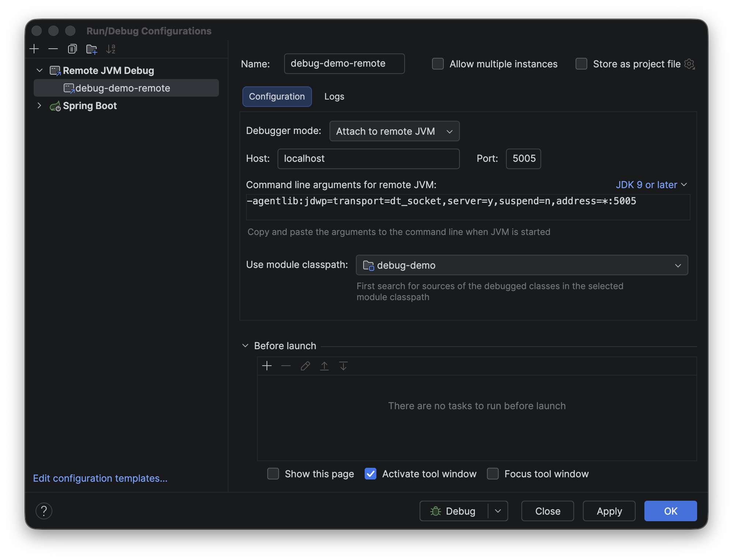
Task: Open the Use module classpath dropdown
Action: click(522, 265)
